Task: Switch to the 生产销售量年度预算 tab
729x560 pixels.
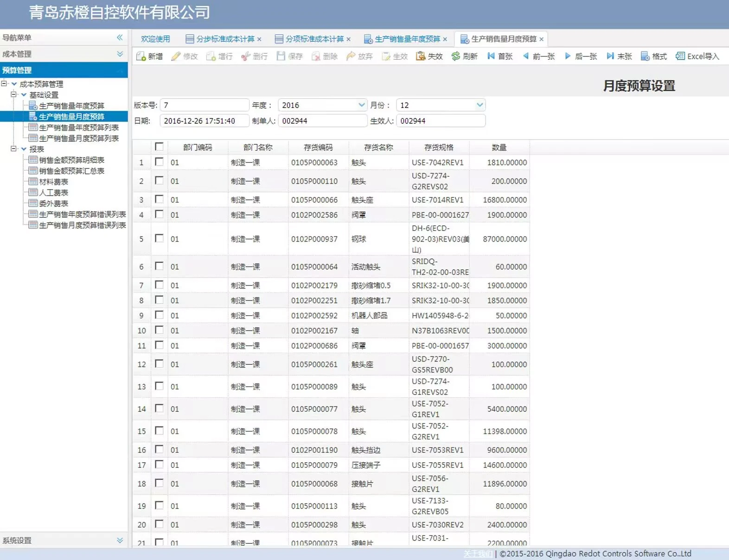Action: click(x=406, y=39)
